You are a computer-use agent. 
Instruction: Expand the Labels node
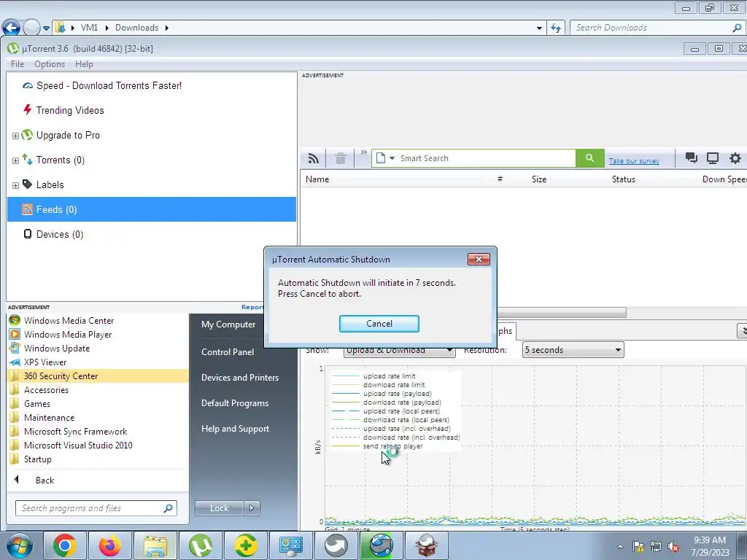pyautogui.click(x=15, y=185)
